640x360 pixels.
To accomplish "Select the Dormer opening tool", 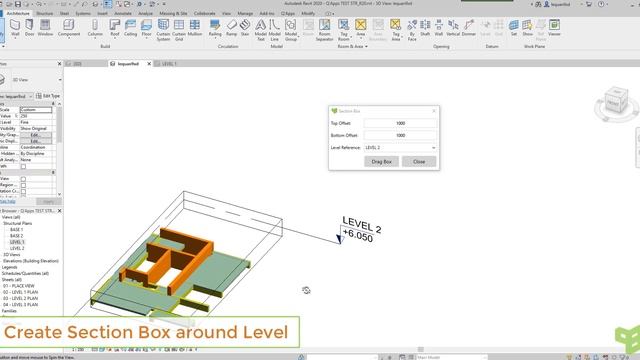I will pyautogui.click(x=469, y=28).
